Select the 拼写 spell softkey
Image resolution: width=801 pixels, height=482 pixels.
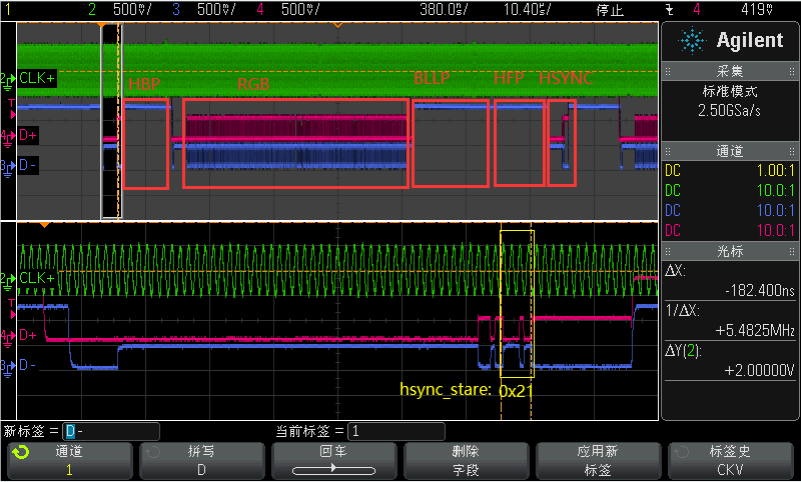point(200,460)
